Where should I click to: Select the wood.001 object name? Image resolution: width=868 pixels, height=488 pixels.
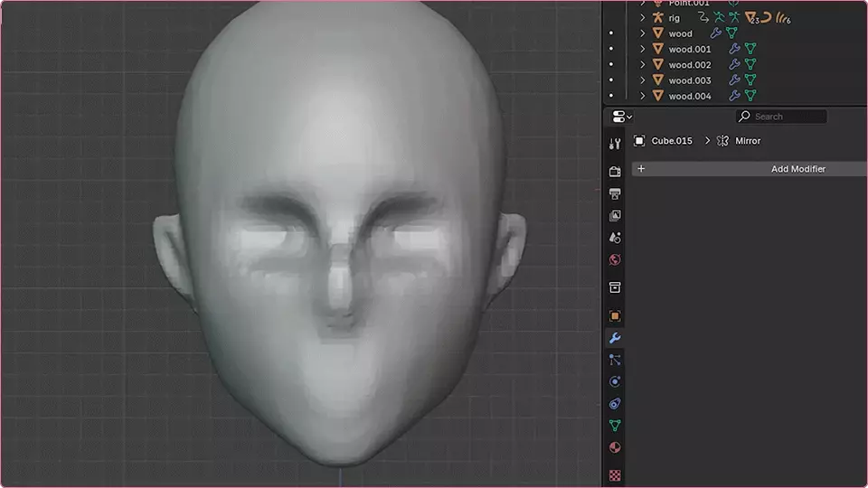[x=690, y=49]
